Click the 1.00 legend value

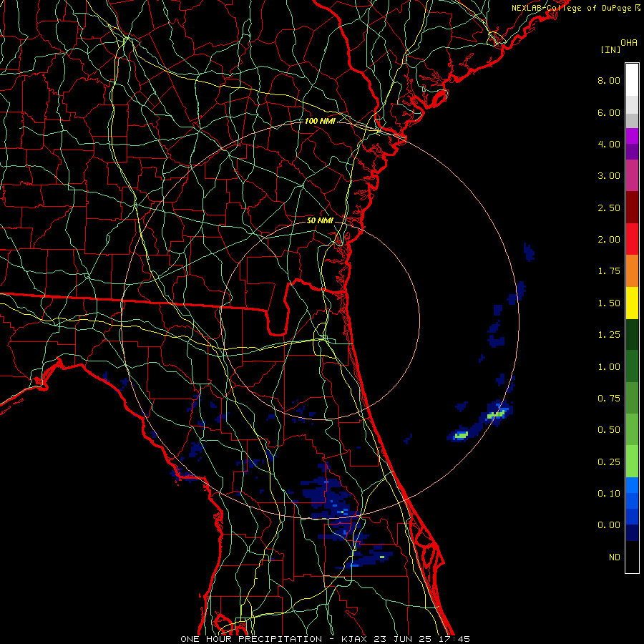click(609, 367)
